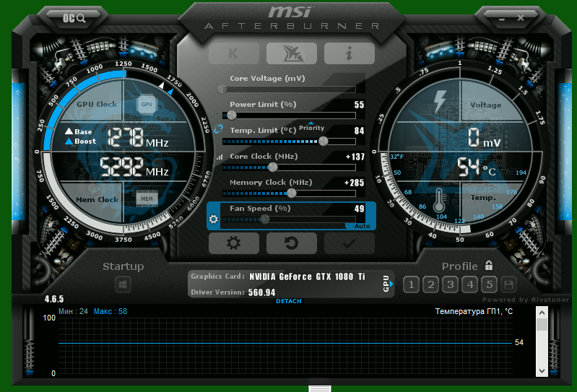Click the driver version 560.94
This screenshot has width=577, height=392.
pos(261,292)
